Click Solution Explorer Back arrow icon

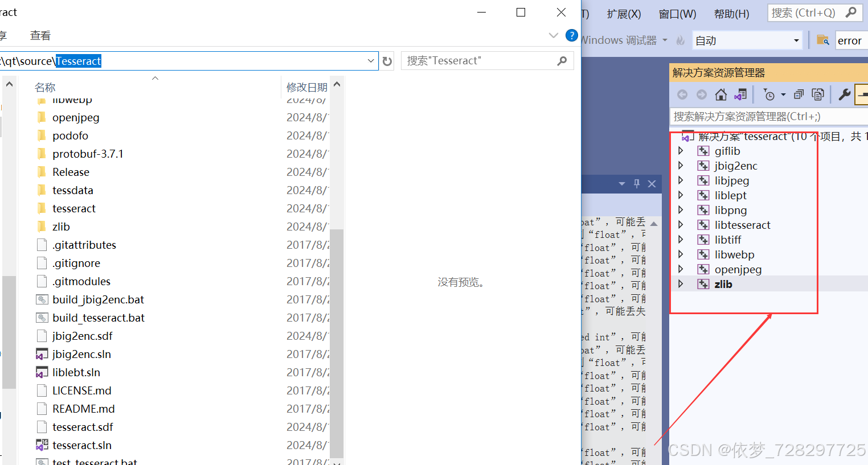(682, 94)
